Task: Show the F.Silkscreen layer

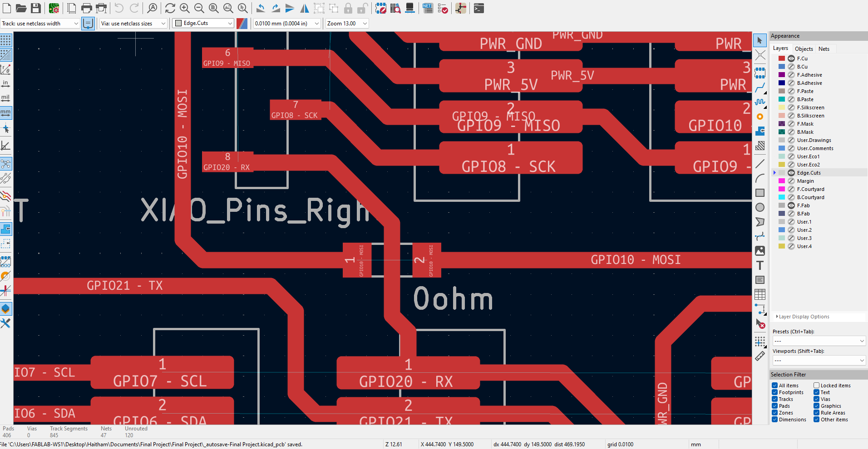Action: click(791, 107)
